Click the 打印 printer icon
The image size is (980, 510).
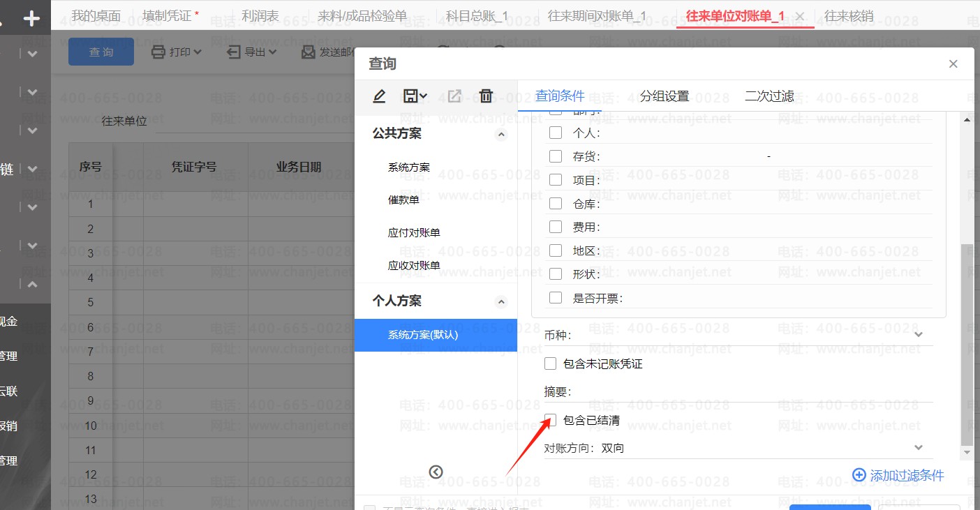tap(158, 52)
